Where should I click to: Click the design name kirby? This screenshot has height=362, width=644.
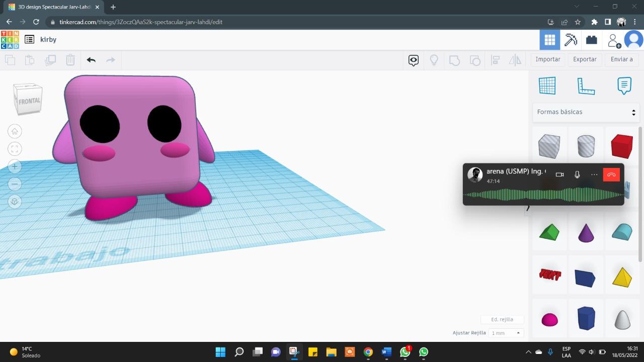[48, 39]
